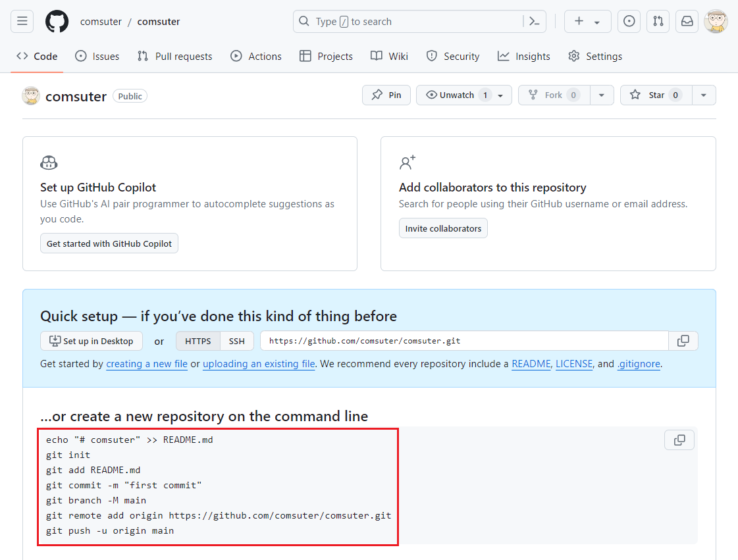
Task: Open the Insights tab
Action: [x=524, y=57]
